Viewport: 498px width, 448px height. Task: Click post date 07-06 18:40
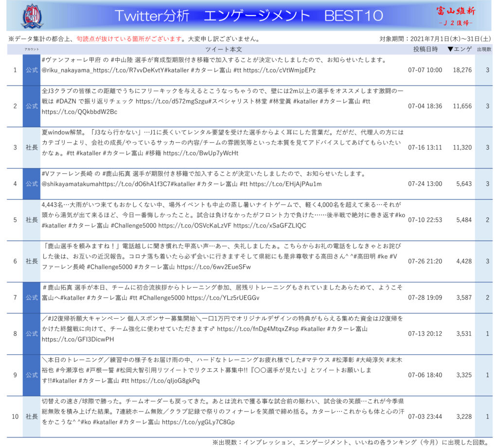(x=425, y=375)
